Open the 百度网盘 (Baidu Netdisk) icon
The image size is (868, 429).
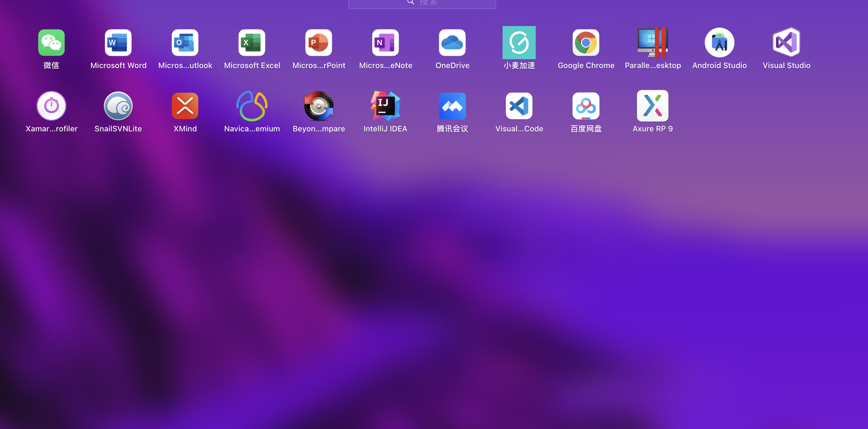pyautogui.click(x=586, y=106)
